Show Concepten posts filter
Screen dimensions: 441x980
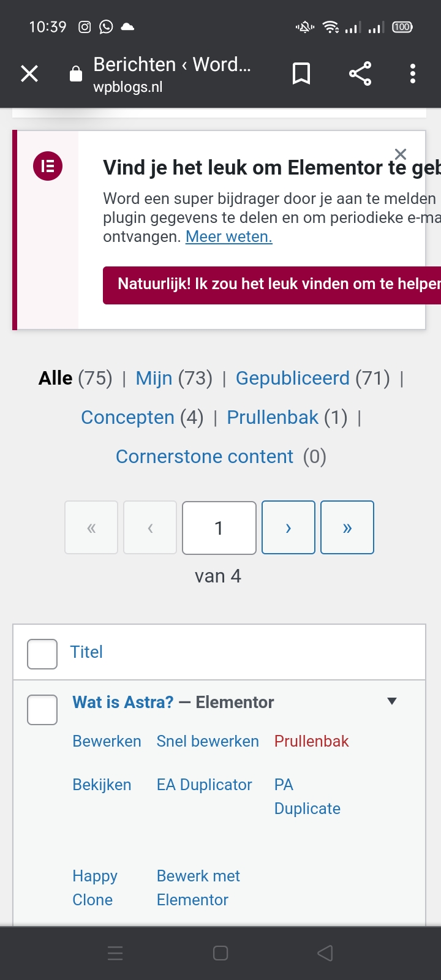(127, 417)
